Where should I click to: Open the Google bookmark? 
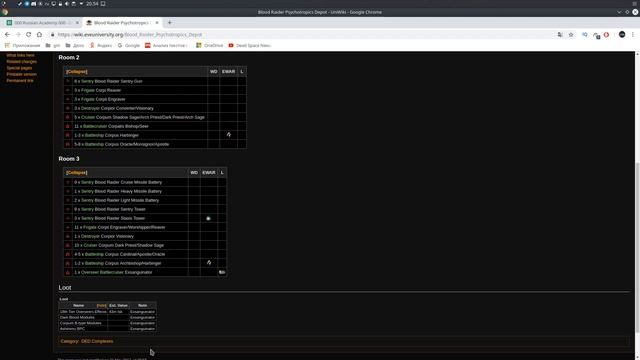129,45
